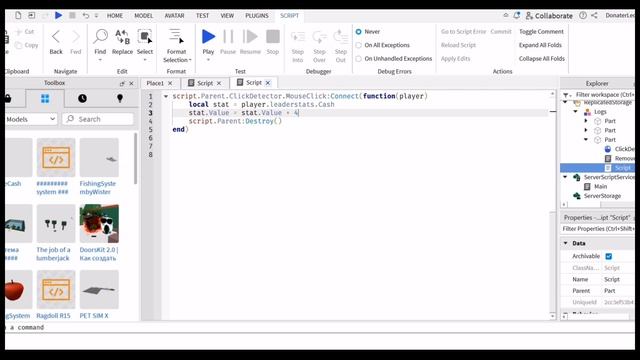The image size is (640, 360).
Task: Open the TEST ribbon tab
Action: 202,16
